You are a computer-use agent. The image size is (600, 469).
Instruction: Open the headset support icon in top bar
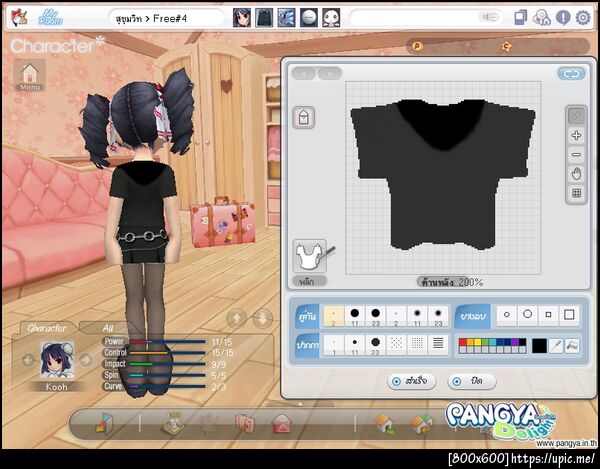point(541,18)
